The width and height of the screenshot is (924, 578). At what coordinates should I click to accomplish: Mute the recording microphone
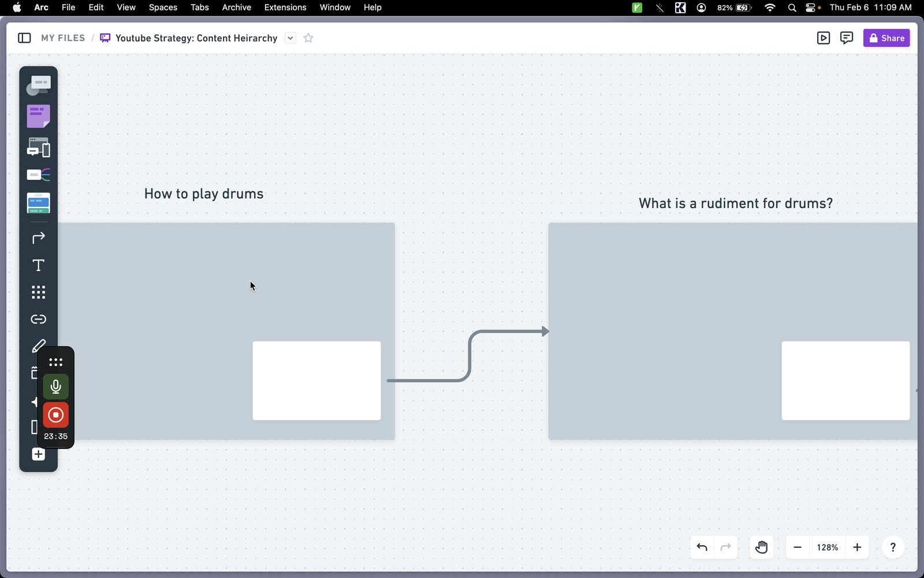point(55,387)
